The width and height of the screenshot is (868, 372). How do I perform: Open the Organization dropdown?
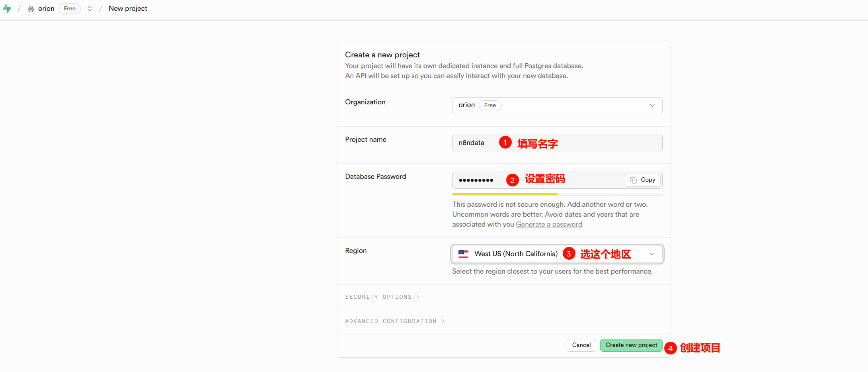pyautogui.click(x=557, y=106)
